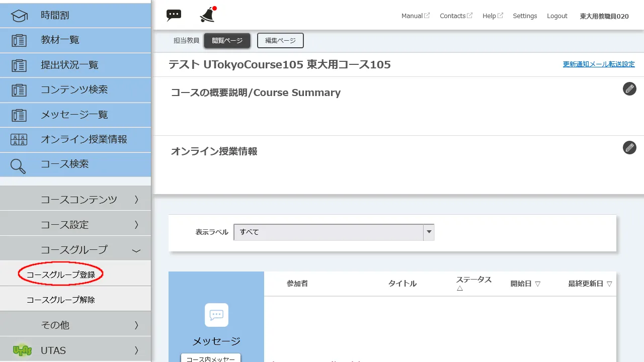This screenshot has width=644, height=362.
Task: Edit オンライン授業情報 with the pencil icon
Action: [x=629, y=147]
